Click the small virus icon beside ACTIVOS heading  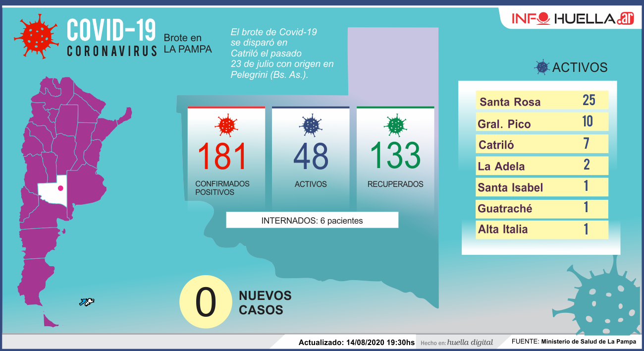[x=542, y=67]
